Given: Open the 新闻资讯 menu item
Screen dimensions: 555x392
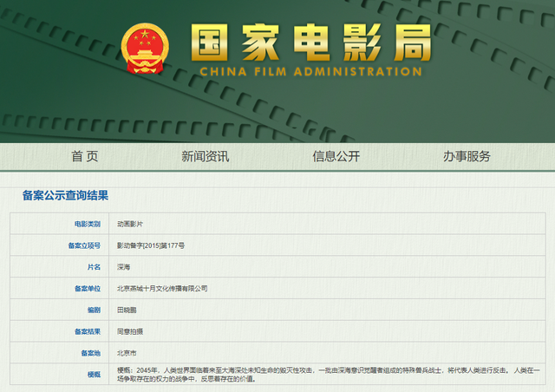Looking at the screenshot, I should pyautogui.click(x=206, y=156).
